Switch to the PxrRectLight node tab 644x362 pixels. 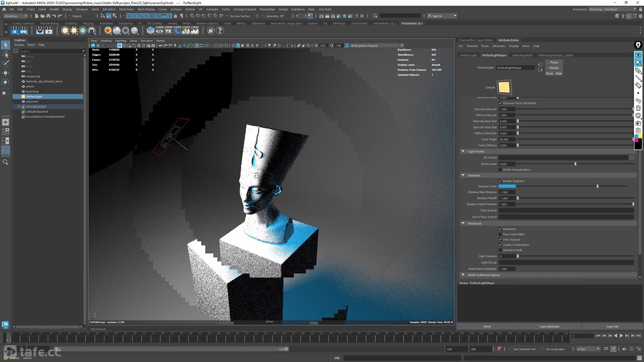pyautogui.click(x=468, y=55)
